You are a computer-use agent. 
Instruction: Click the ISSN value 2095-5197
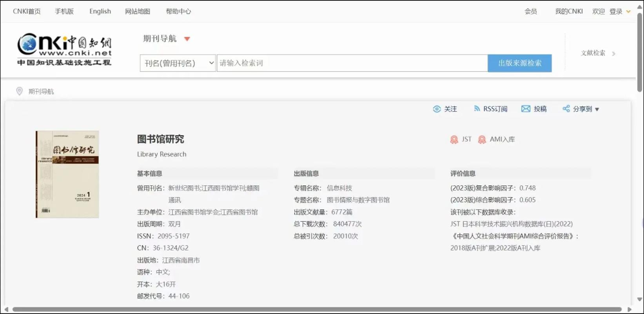click(x=174, y=236)
